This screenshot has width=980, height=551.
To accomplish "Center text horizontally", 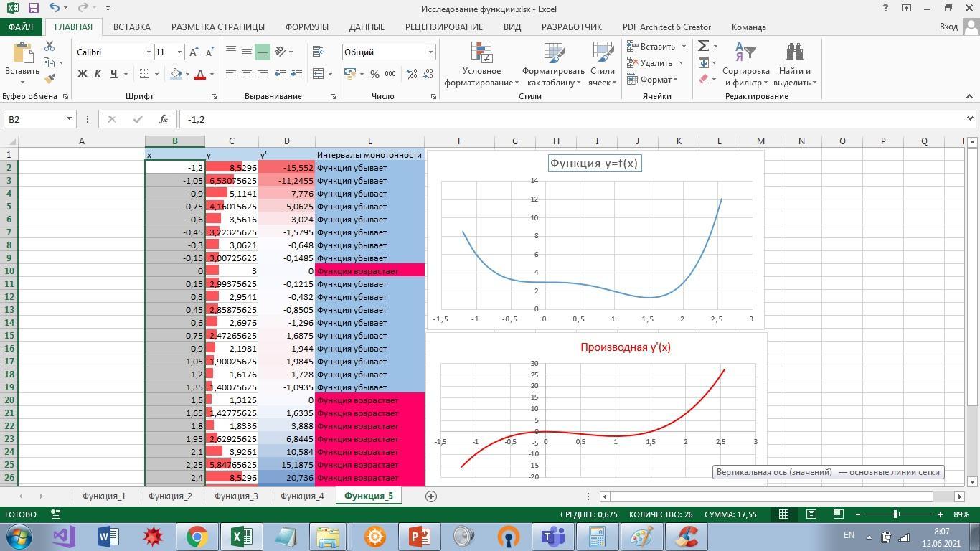I will (x=247, y=74).
